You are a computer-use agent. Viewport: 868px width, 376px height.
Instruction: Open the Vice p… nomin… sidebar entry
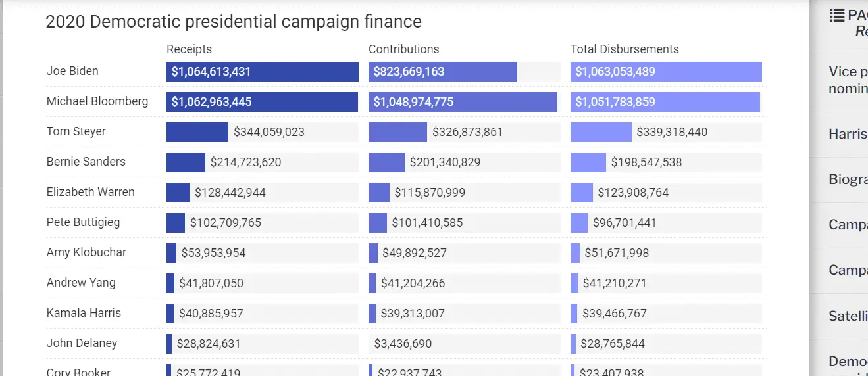[848, 80]
